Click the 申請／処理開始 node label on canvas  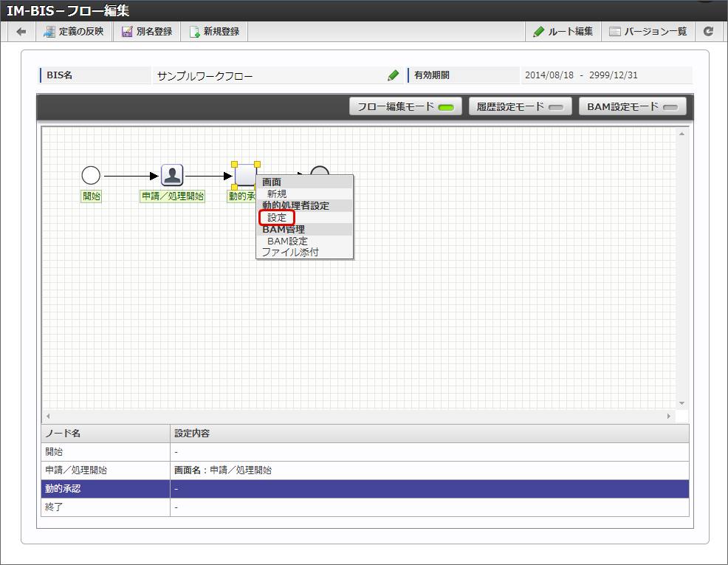pos(172,196)
